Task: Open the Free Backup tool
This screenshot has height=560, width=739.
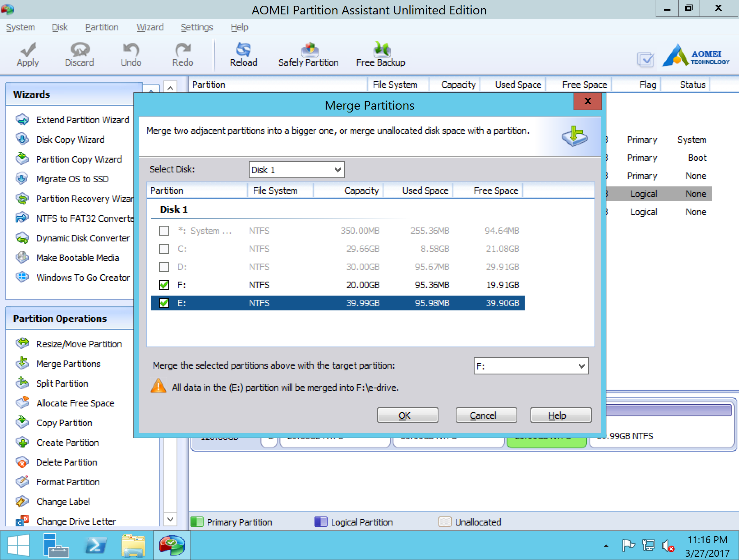Action: pos(381,54)
